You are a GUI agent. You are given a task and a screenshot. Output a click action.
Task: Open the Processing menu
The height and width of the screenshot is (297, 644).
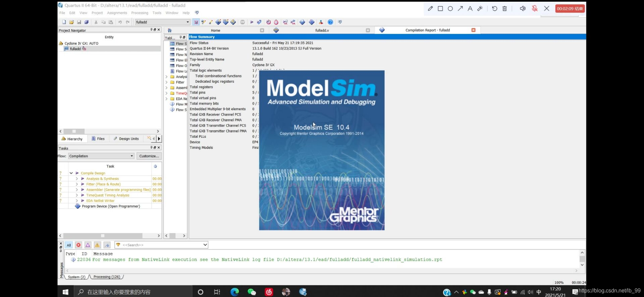[x=140, y=13]
